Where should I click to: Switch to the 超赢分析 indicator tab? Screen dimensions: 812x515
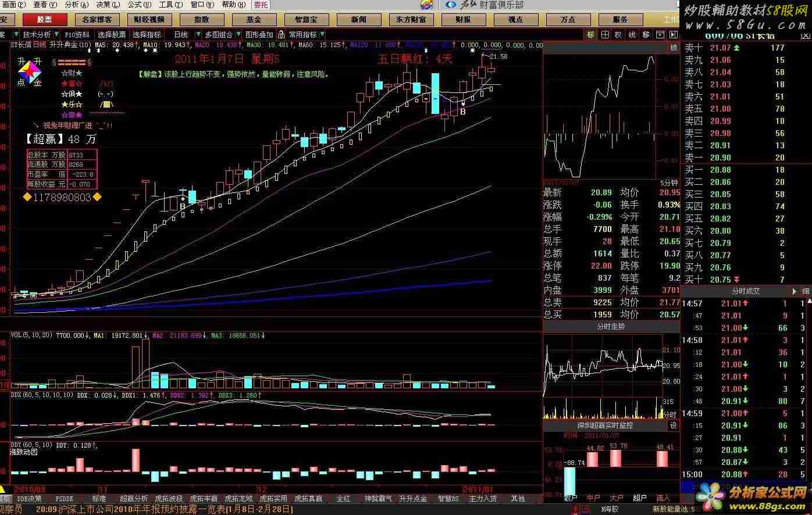134,498
